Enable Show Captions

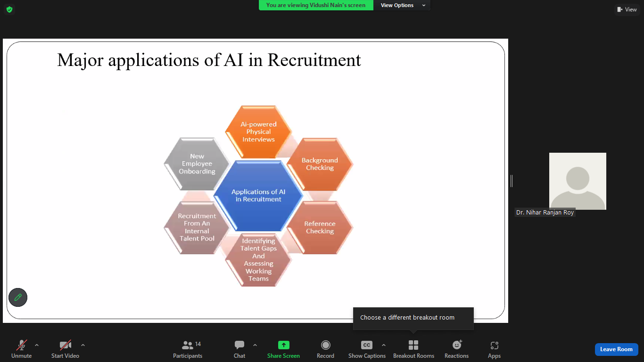pyautogui.click(x=367, y=349)
